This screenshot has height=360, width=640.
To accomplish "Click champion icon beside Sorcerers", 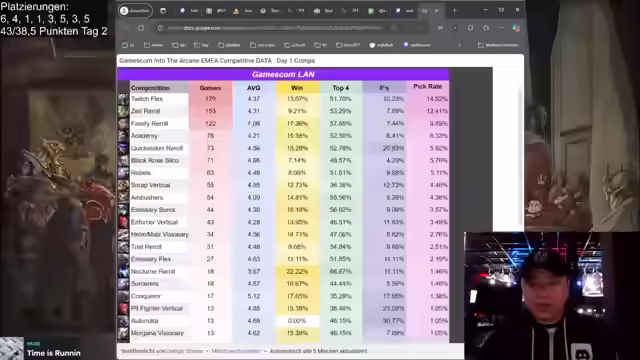I will tap(123, 284).
